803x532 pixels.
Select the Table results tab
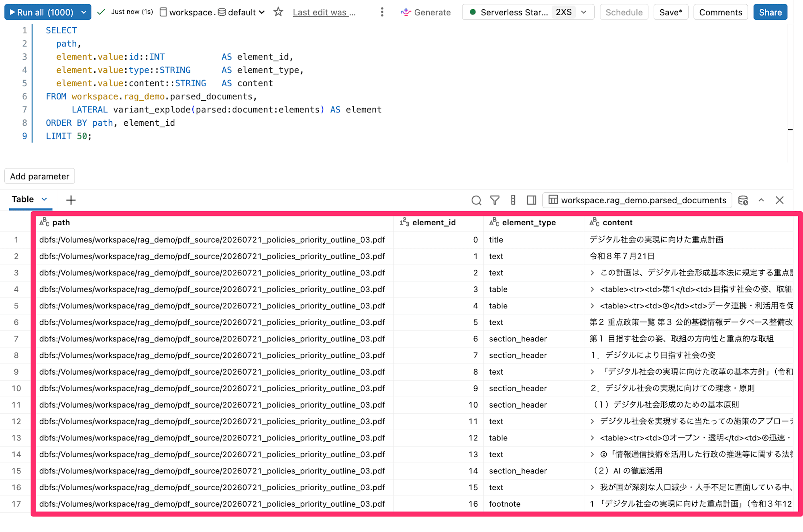point(23,199)
